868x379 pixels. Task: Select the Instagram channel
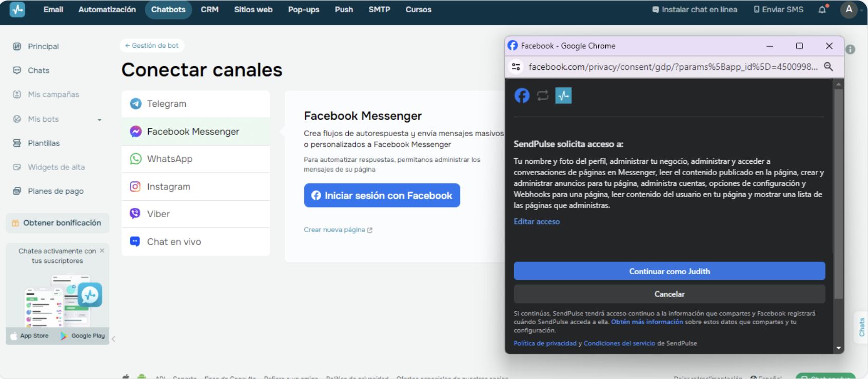[168, 187]
